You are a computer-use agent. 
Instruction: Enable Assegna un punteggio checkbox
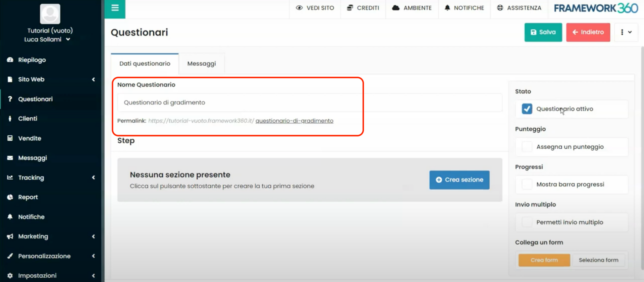point(527,147)
